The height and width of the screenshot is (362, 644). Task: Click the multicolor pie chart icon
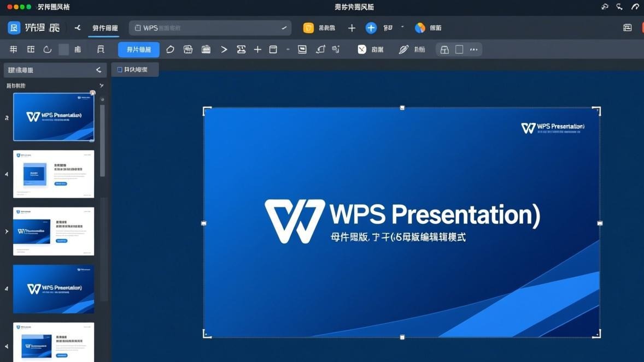coord(420,27)
